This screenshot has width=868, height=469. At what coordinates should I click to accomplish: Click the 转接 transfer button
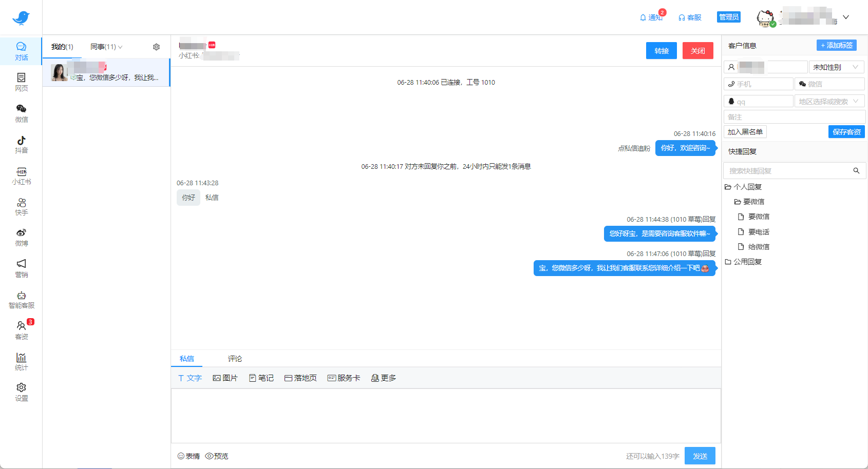661,50
